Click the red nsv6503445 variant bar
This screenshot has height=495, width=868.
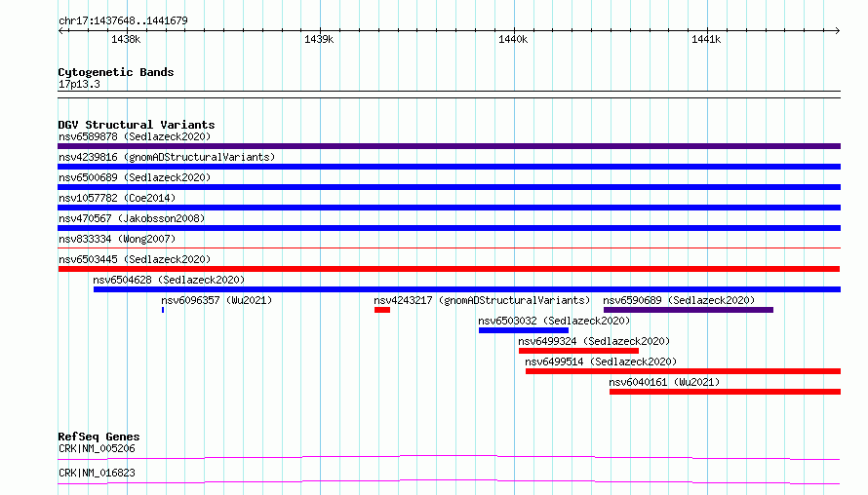click(449, 269)
